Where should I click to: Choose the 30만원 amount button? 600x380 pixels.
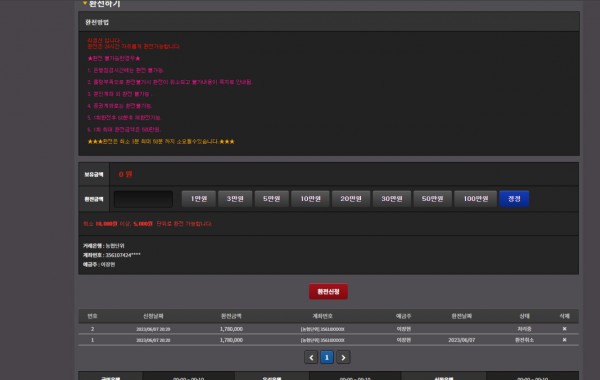pos(392,199)
